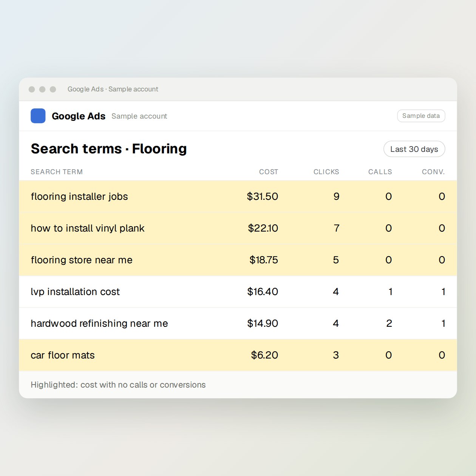Select the "flooring store near me" term

tap(82, 260)
